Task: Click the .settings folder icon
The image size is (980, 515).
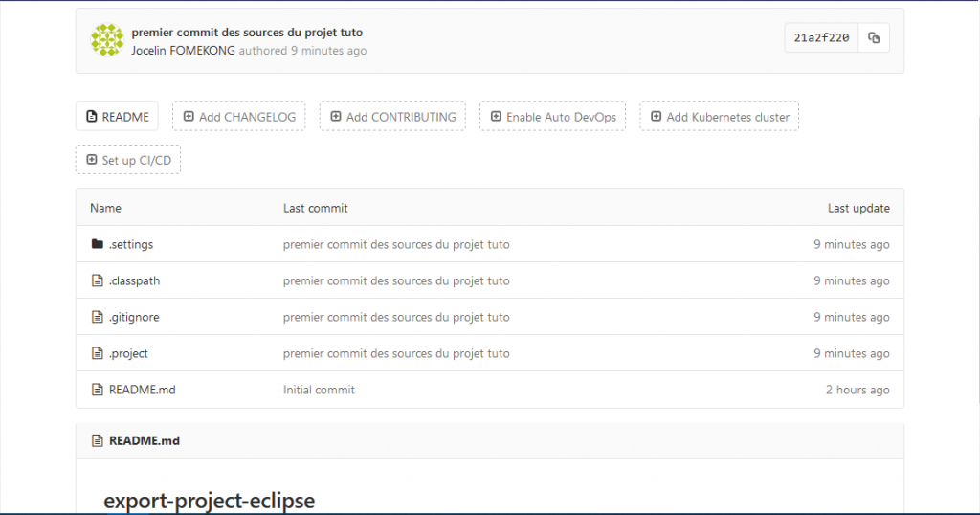Action: pos(97,244)
